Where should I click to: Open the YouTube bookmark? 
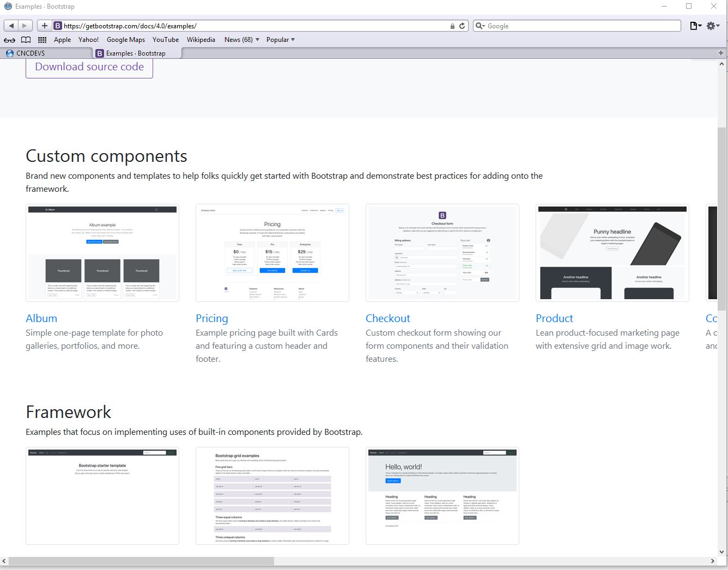tap(166, 40)
